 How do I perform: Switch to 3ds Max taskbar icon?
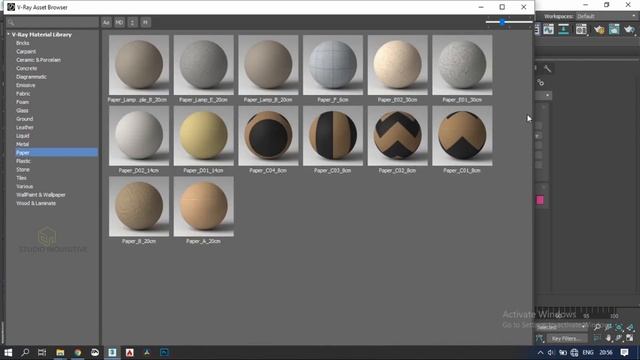tap(112, 352)
